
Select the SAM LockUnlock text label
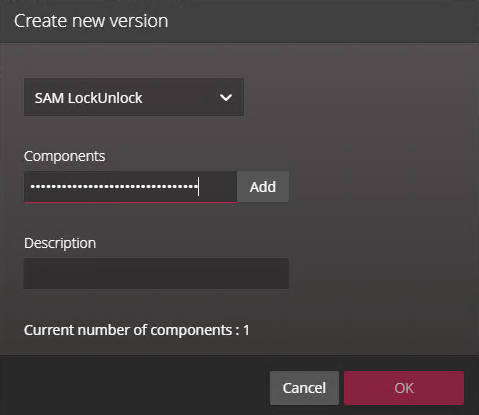[x=89, y=98]
